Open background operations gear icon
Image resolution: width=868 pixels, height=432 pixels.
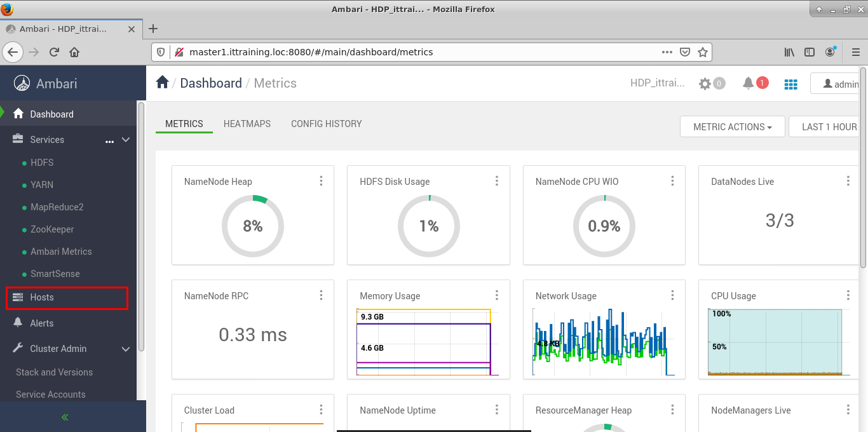705,83
